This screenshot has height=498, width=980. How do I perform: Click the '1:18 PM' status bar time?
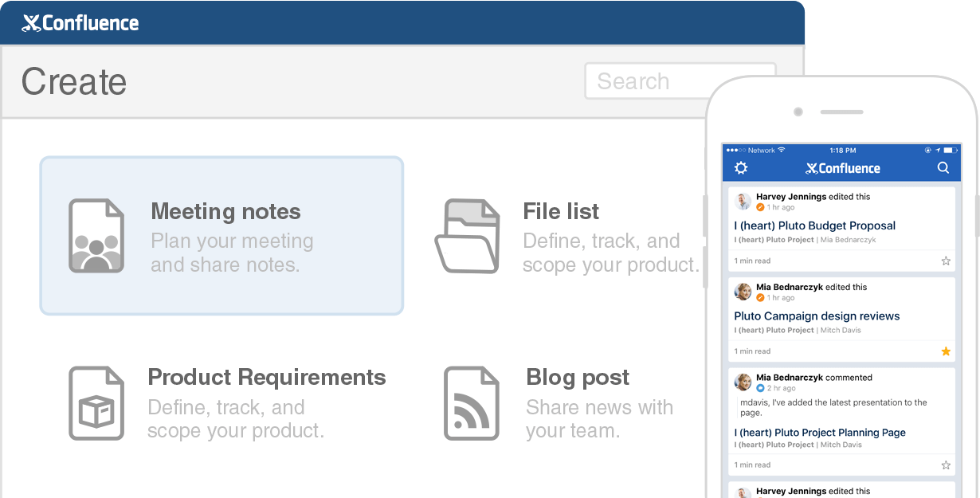(x=842, y=150)
